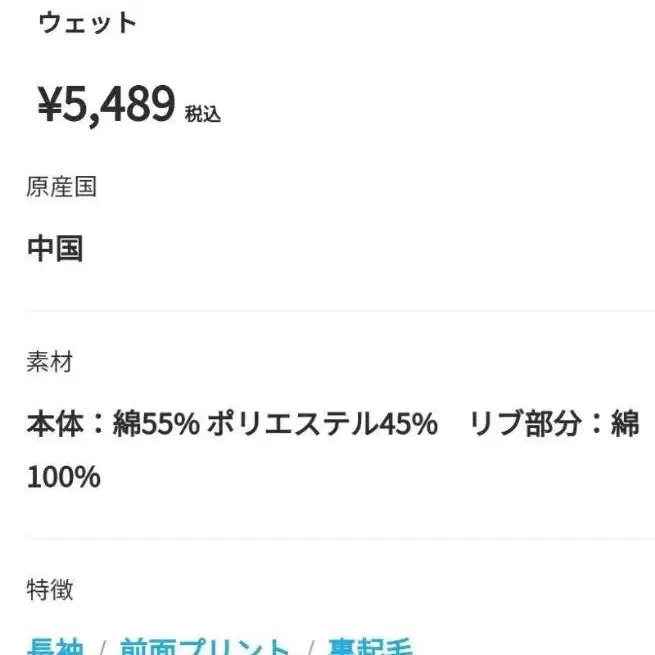Click the ポリエステル45% text
This screenshot has width=655, height=655.
coord(322,425)
